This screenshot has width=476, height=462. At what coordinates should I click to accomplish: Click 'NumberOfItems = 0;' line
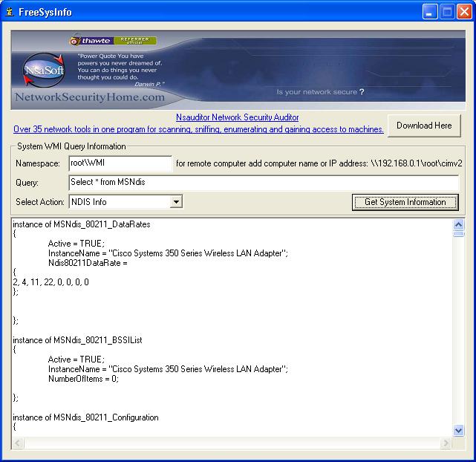tap(83, 379)
